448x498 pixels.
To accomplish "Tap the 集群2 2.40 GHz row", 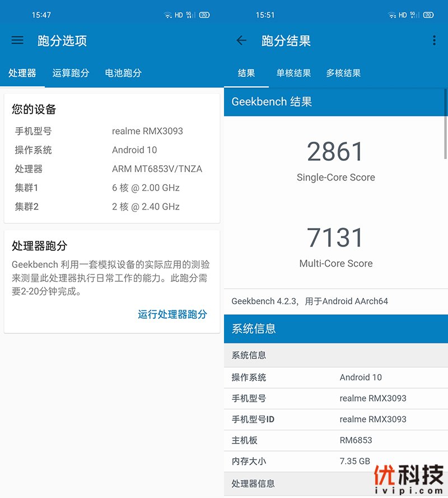I will (x=111, y=207).
